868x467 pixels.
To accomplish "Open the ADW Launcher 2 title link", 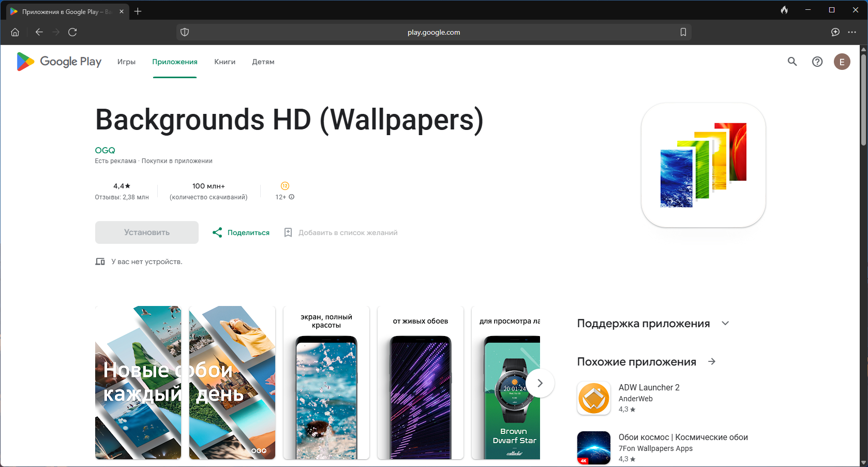I will (x=649, y=387).
